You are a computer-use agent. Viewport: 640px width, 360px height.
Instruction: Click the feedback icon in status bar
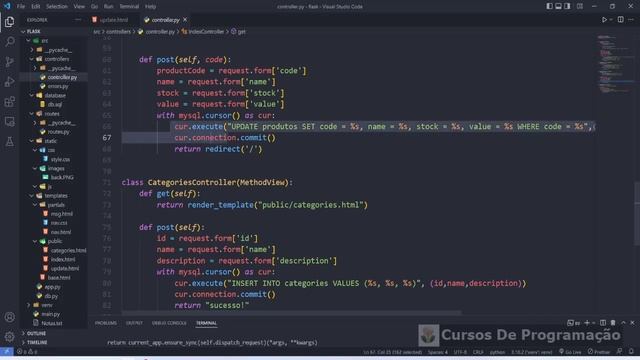point(620,351)
